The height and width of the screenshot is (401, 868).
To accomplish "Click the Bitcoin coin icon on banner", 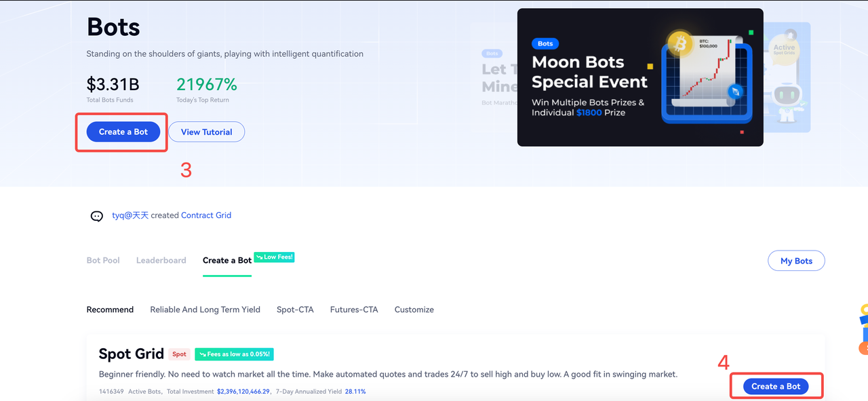I will 679,44.
